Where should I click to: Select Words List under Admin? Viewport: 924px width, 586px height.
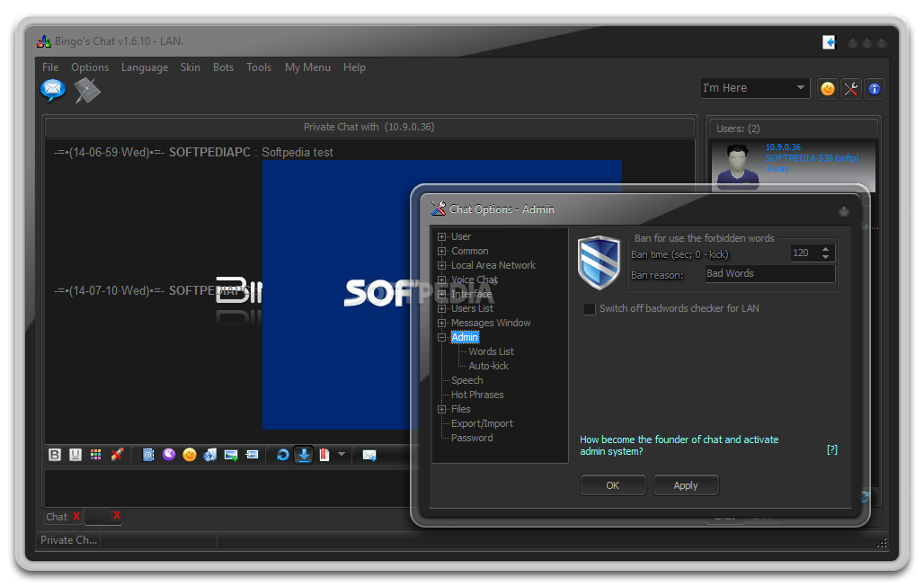tap(491, 351)
